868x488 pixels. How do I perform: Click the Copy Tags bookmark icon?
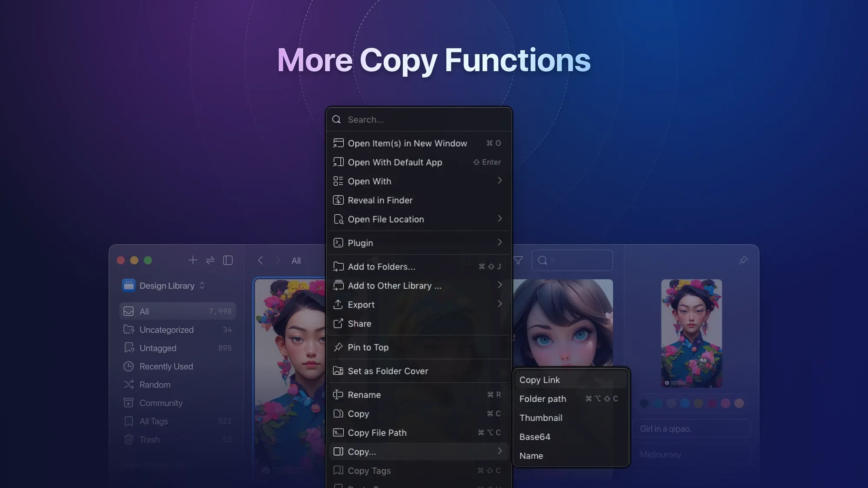click(338, 471)
